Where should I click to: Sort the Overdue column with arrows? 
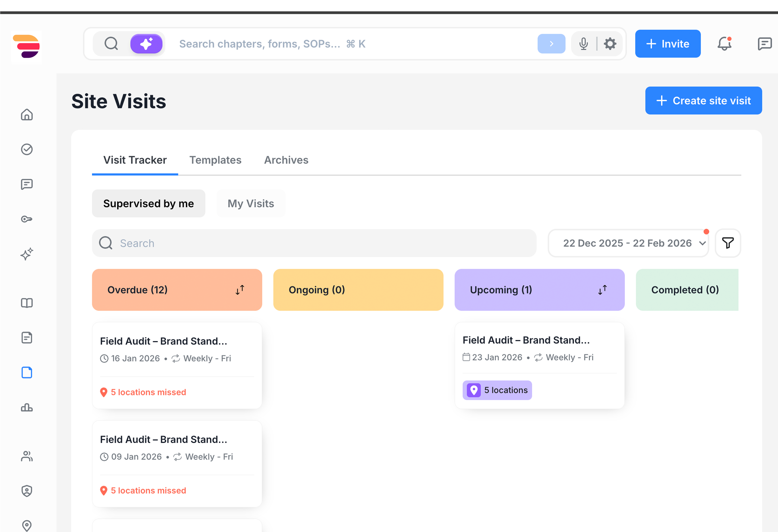point(240,290)
